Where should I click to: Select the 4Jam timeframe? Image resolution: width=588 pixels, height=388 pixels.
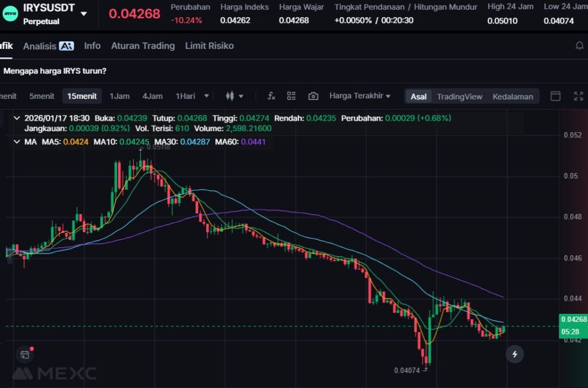click(152, 96)
